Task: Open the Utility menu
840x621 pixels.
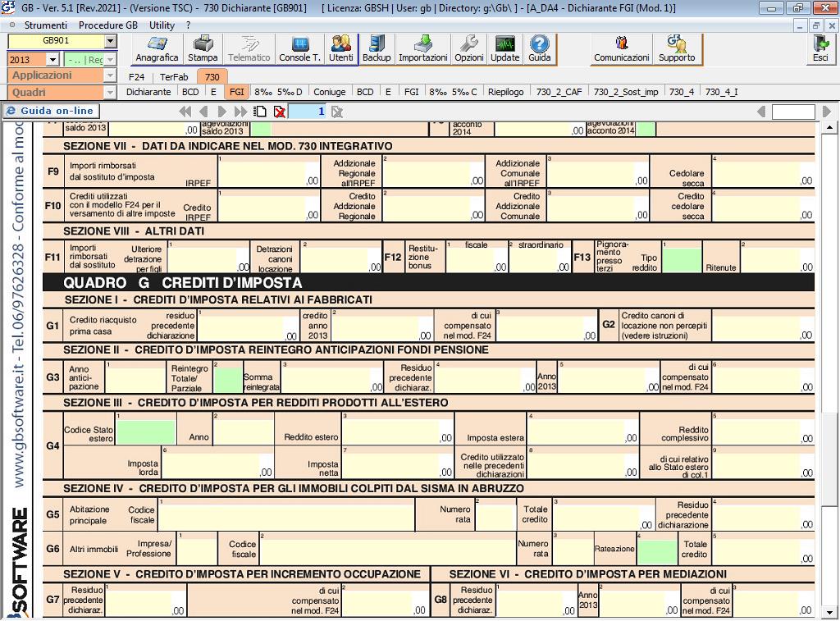Action: coord(162,25)
